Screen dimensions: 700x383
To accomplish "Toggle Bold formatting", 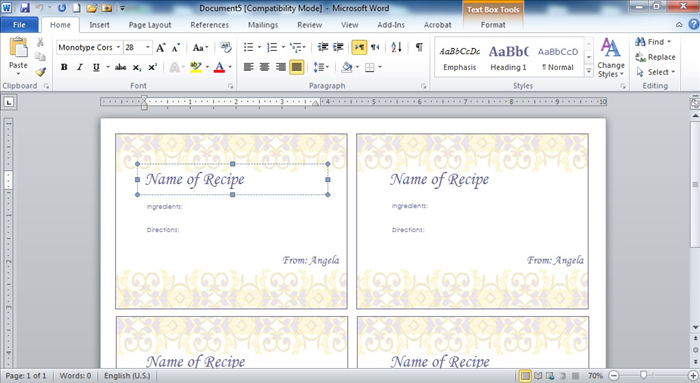I will tap(64, 67).
